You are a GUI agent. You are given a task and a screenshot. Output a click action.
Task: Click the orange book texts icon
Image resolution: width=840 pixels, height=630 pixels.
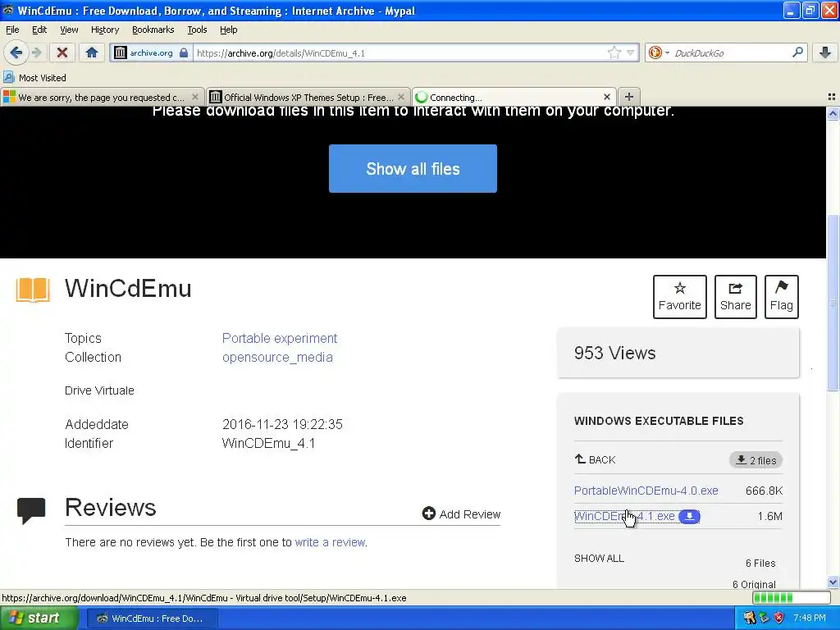tap(33, 290)
